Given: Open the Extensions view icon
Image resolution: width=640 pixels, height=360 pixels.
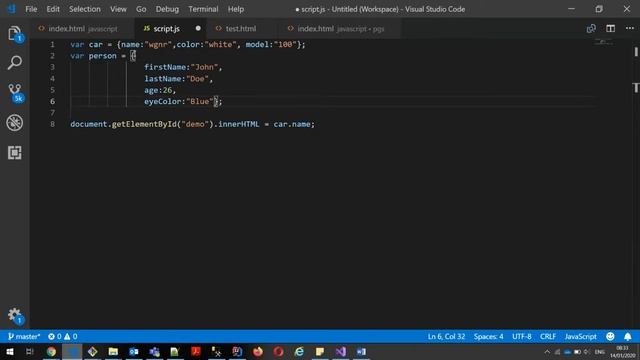Looking at the screenshot, I should (15, 153).
